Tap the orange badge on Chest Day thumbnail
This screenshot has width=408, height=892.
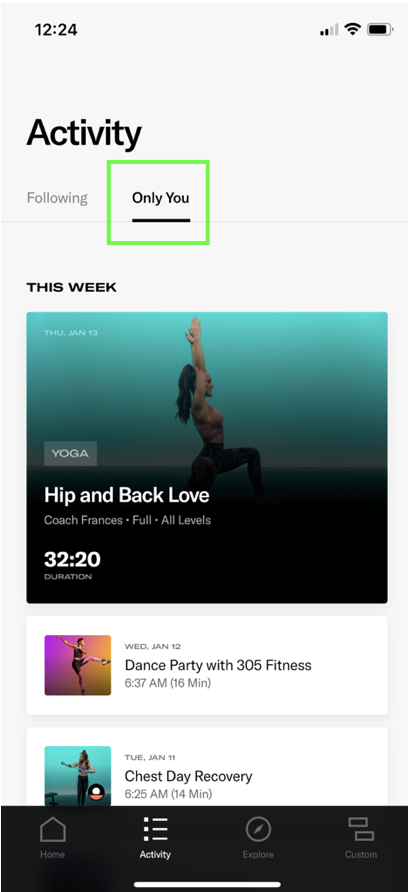96,792
